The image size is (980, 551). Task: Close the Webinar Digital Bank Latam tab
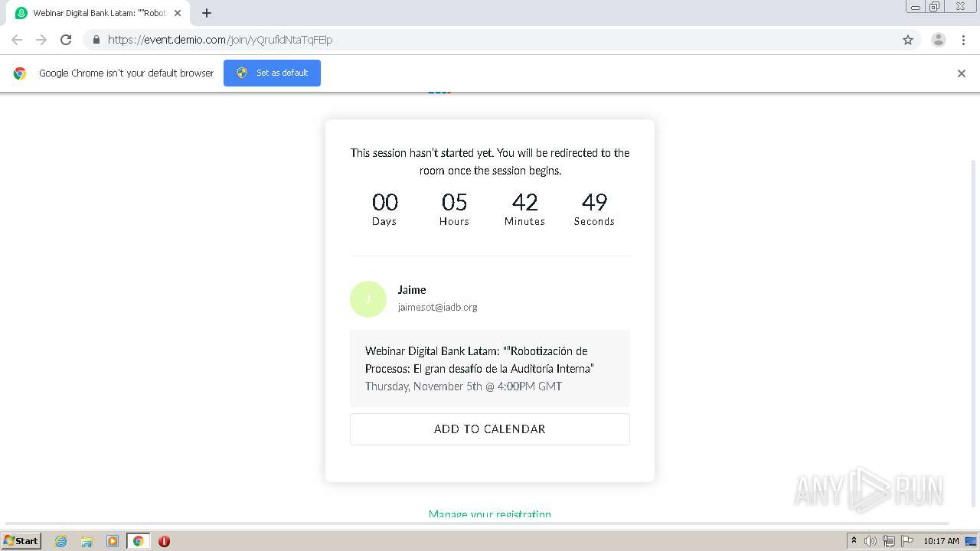pyautogui.click(x=178, y=13)
